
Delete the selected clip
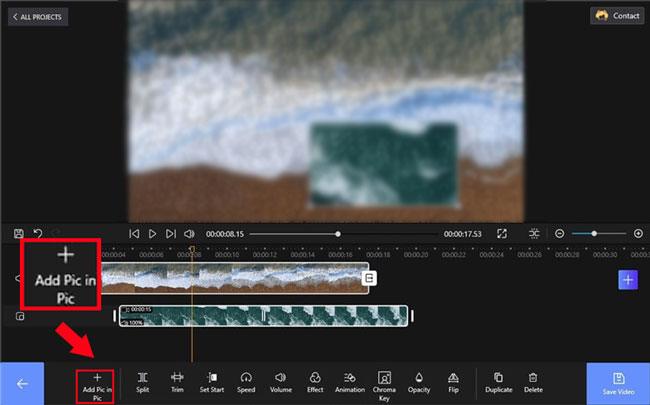coord(533,383)
